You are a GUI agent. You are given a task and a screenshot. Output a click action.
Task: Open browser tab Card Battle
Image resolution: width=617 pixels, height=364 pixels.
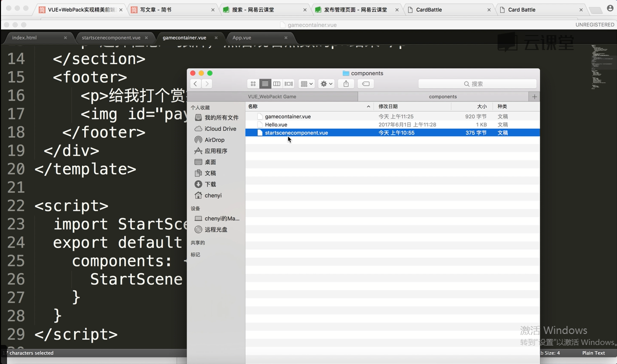click(x=540, y=10)
